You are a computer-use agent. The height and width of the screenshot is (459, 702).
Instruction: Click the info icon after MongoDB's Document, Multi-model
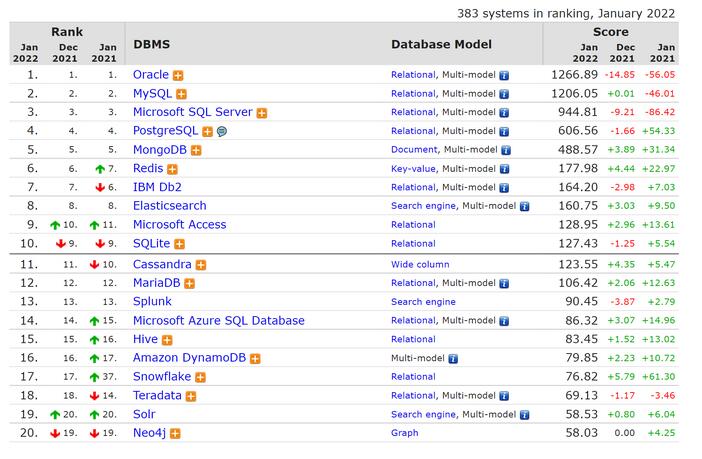pyautogui.click(x=506, y=150)
